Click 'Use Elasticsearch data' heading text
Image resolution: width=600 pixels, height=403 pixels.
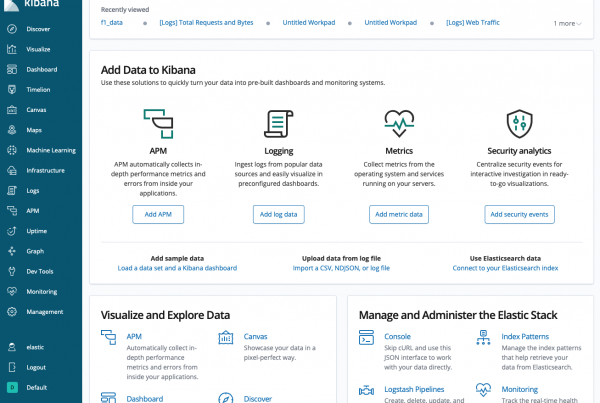(x=505, y=258)
